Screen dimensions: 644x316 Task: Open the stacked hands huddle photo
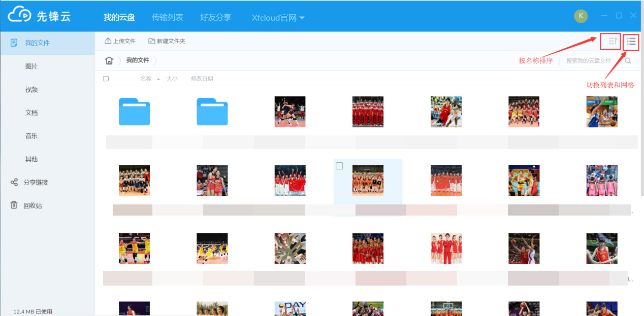click(290, 249)
